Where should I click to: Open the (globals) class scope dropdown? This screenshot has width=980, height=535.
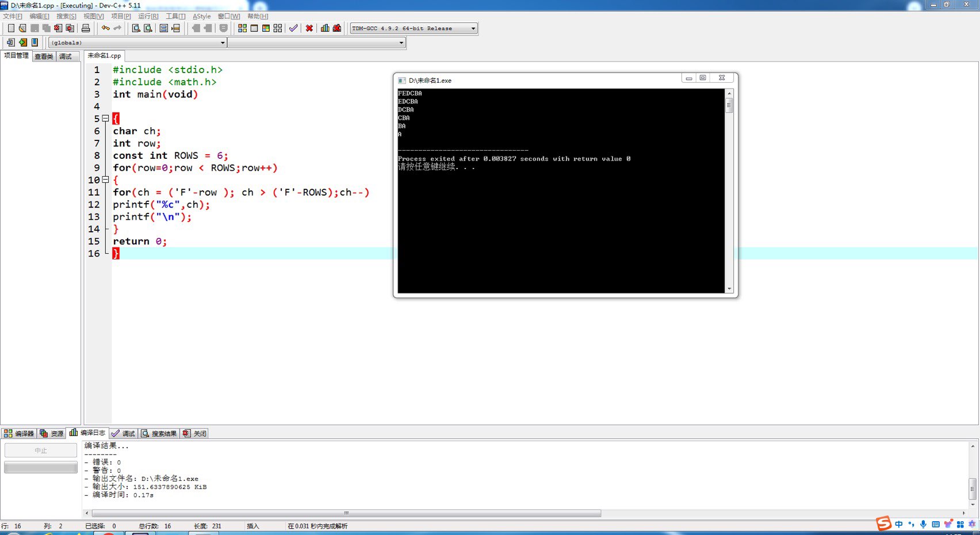tap(138, 43)
